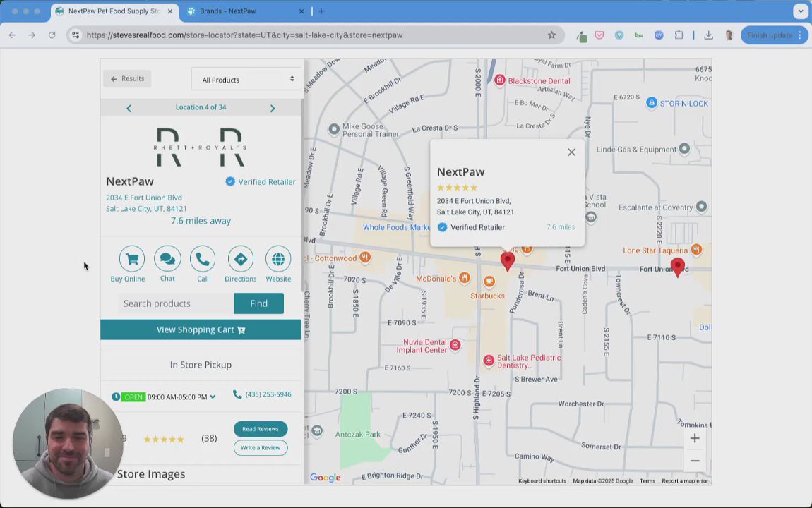812x508 pixels.
Task: Open a new browser tab
Action: coord(321,11)
